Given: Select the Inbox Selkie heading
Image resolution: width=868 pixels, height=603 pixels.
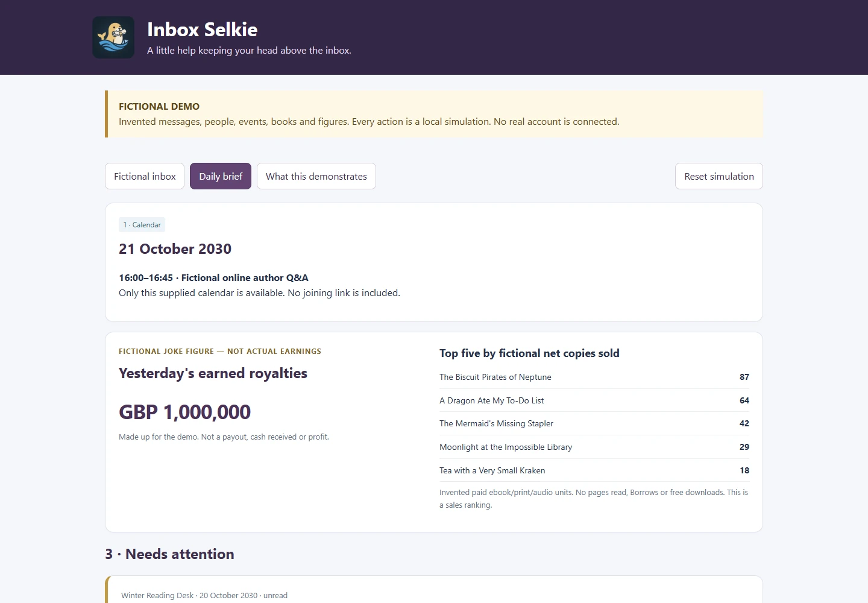Looking at the screenshot, I should (x=203, y=30).
